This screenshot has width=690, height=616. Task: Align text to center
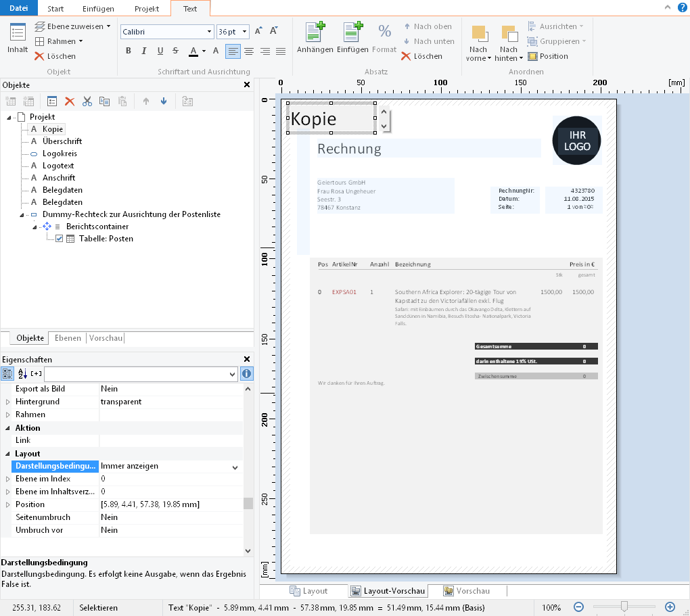tap(249, 51)
